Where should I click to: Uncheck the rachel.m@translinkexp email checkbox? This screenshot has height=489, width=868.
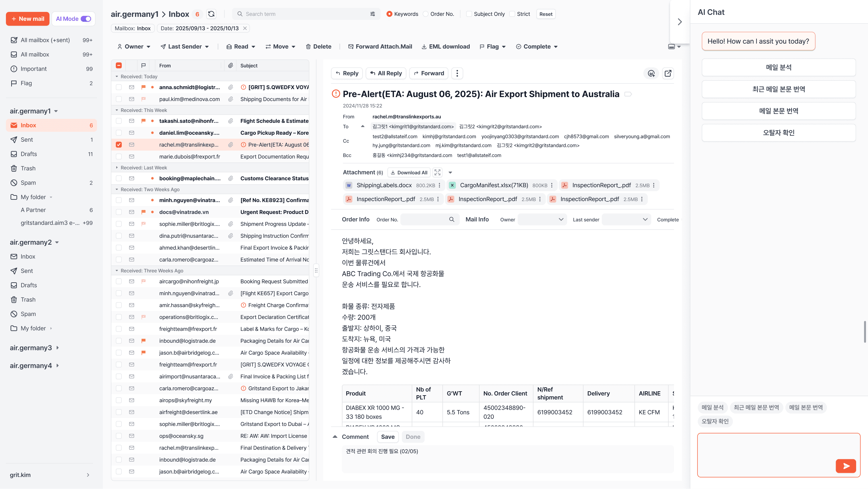pyautogui.click(x=119, y=145)
